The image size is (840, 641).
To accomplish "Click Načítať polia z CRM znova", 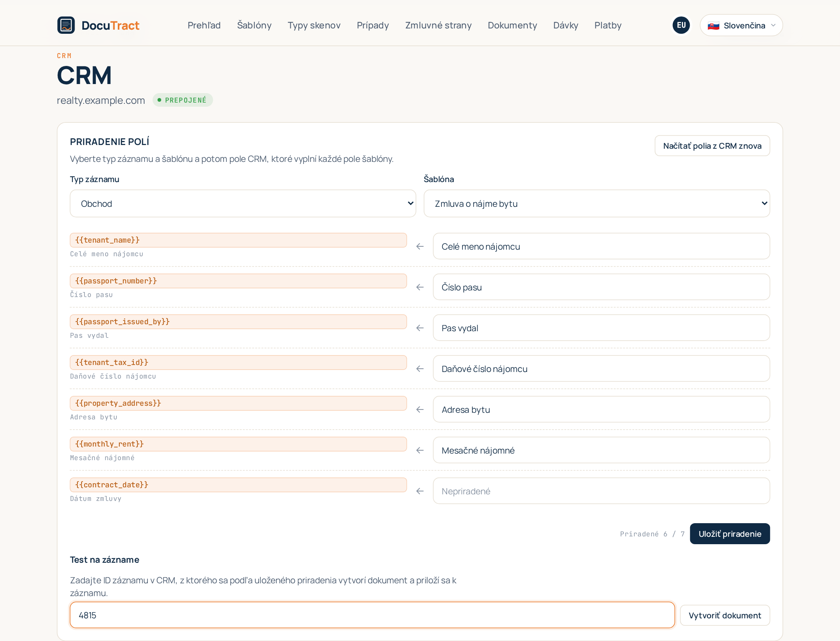I will click(712, 146).
